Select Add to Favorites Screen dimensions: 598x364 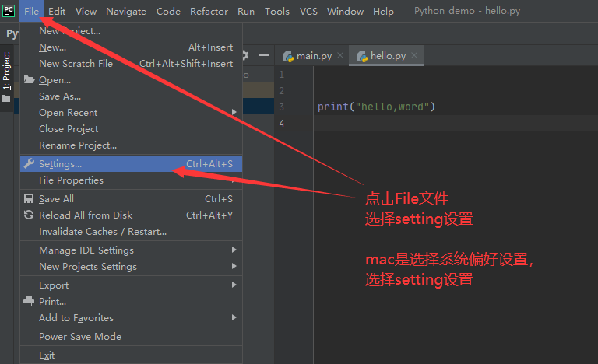point(131,318)
